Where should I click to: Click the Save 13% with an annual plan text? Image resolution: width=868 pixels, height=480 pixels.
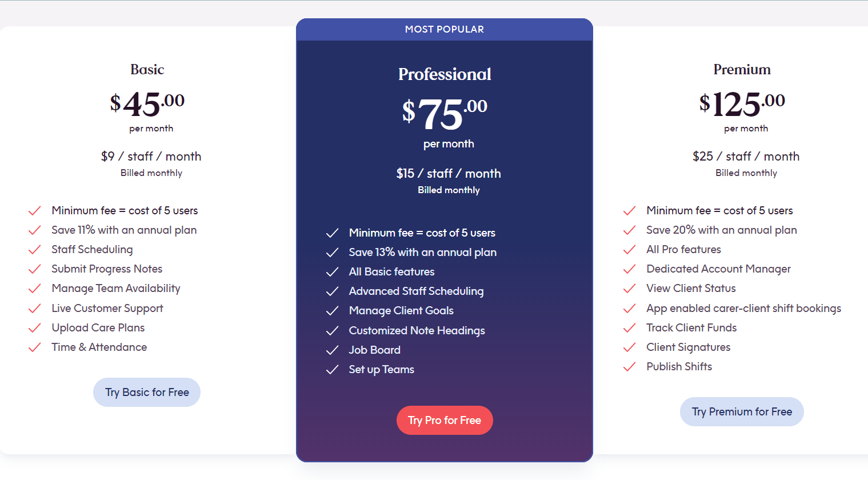423,253
